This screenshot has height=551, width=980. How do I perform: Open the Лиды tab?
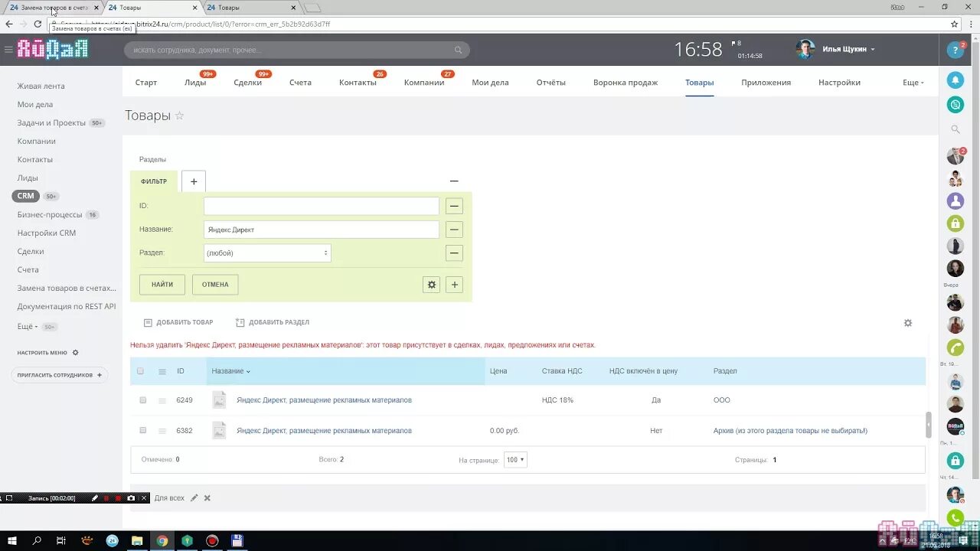tap(195, 83)
